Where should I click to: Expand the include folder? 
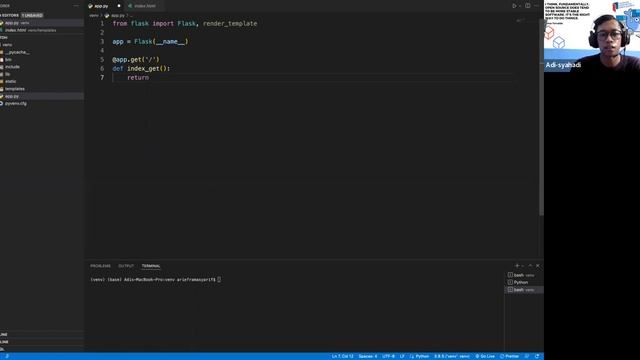42,67
